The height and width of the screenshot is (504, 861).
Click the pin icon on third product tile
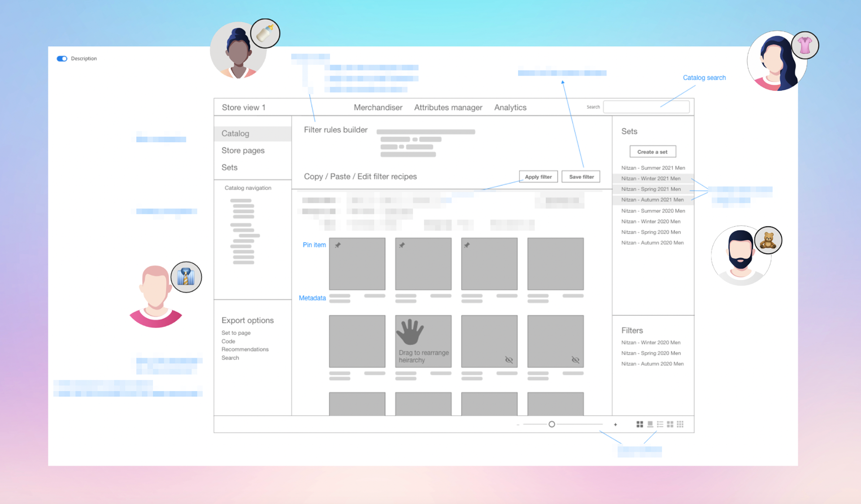(467, 245)
